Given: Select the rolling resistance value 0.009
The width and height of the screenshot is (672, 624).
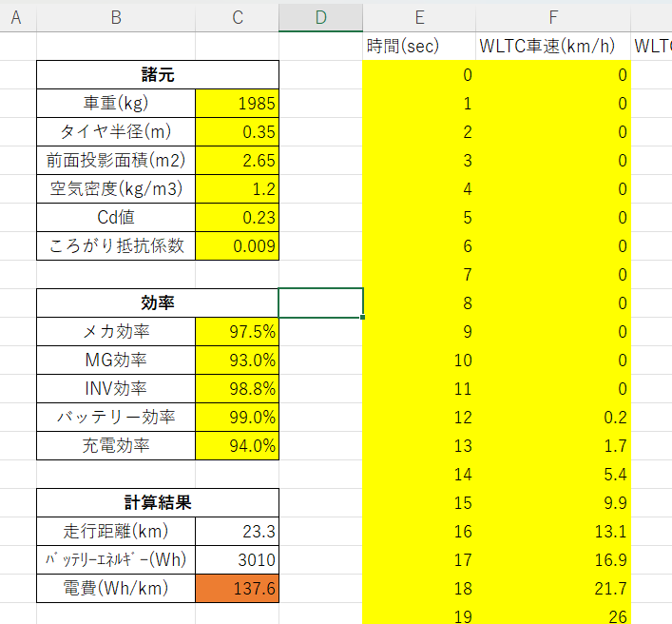Looking at the screenshot, I should click(237, 245).
